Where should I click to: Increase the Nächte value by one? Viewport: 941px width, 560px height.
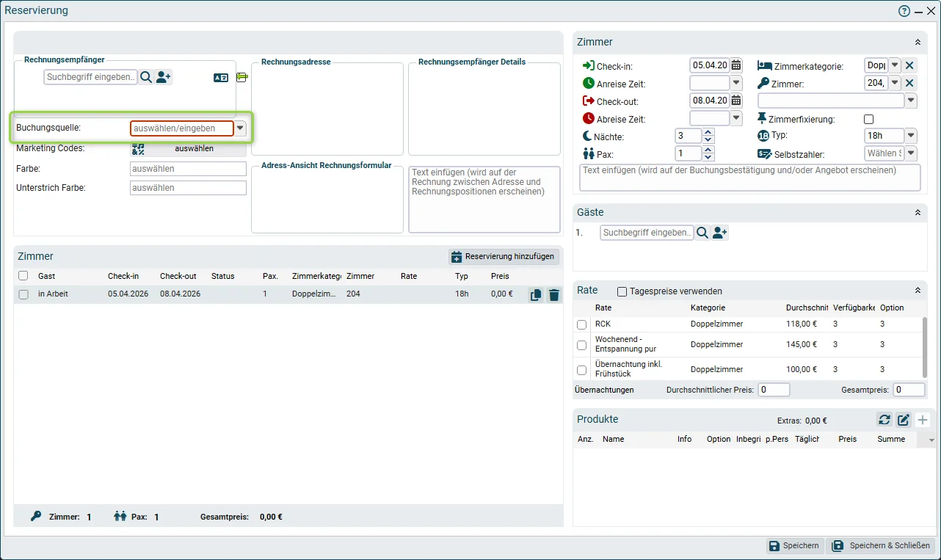708,132
